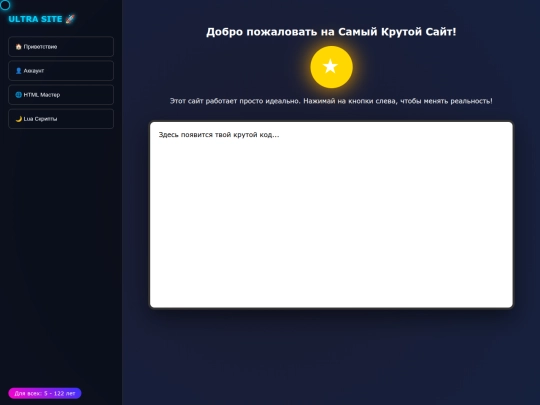Screen dimensions: 540x405
Task: Select the HTML Мастер sidebar button
Action: (61, 95)
